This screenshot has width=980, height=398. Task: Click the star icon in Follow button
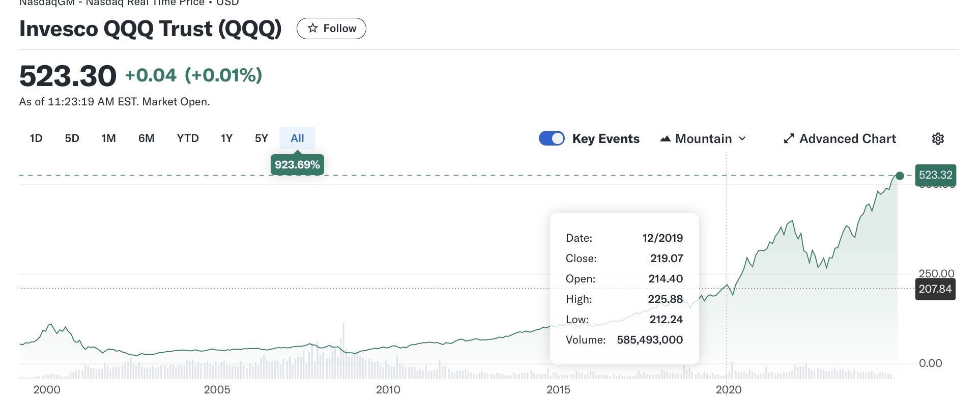pyautogui.click(x=312, y=28)
